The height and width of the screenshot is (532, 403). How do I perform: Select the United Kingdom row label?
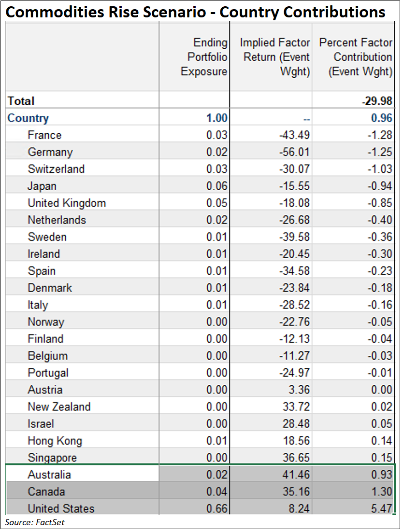pyautogui.click(x=67, y=203)
